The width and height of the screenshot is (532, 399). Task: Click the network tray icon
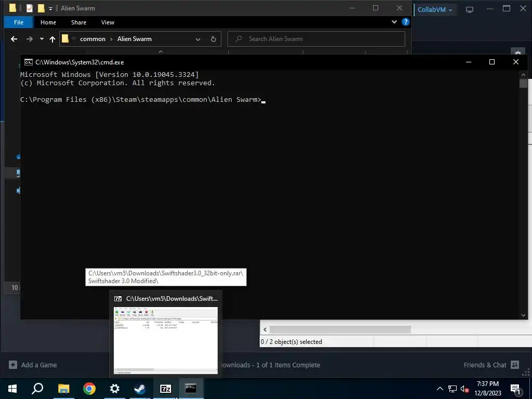(453, 389)
